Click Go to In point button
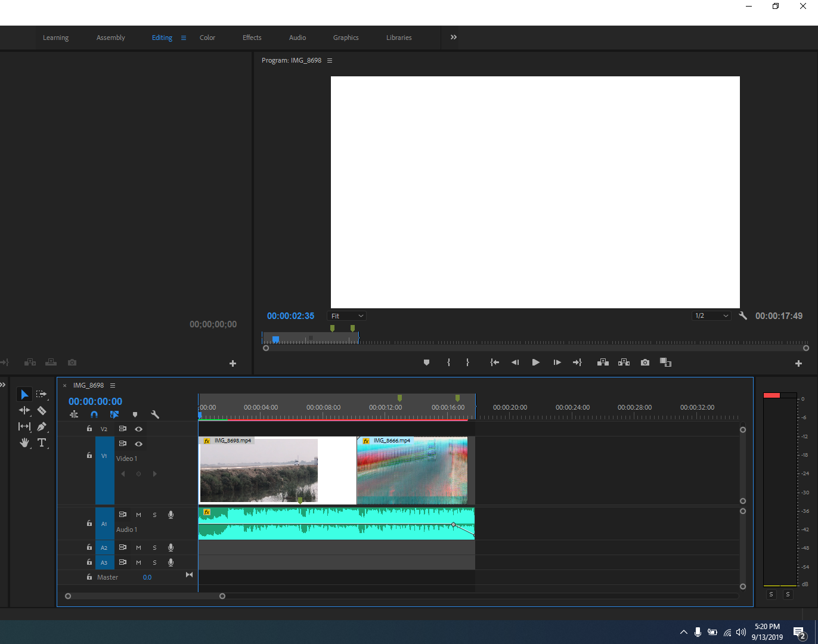Image resolution: width=818 pixels, height=644 pixels. coord(494,362)
